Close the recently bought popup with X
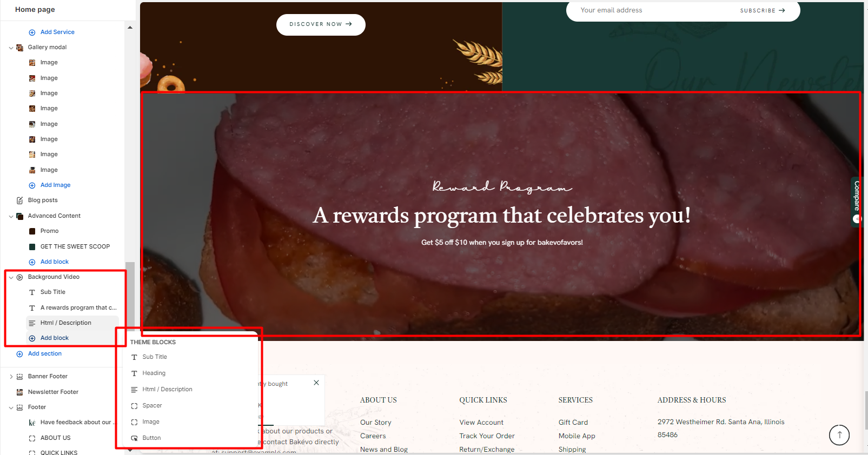Image resolution: width=868 pixels, height=455 pixels. point(316,383)
